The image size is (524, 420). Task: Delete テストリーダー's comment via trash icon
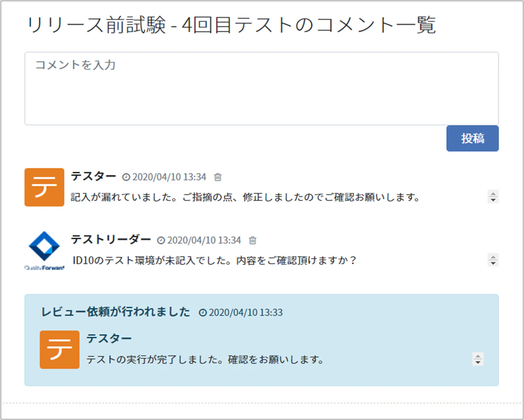coord(253,240)
